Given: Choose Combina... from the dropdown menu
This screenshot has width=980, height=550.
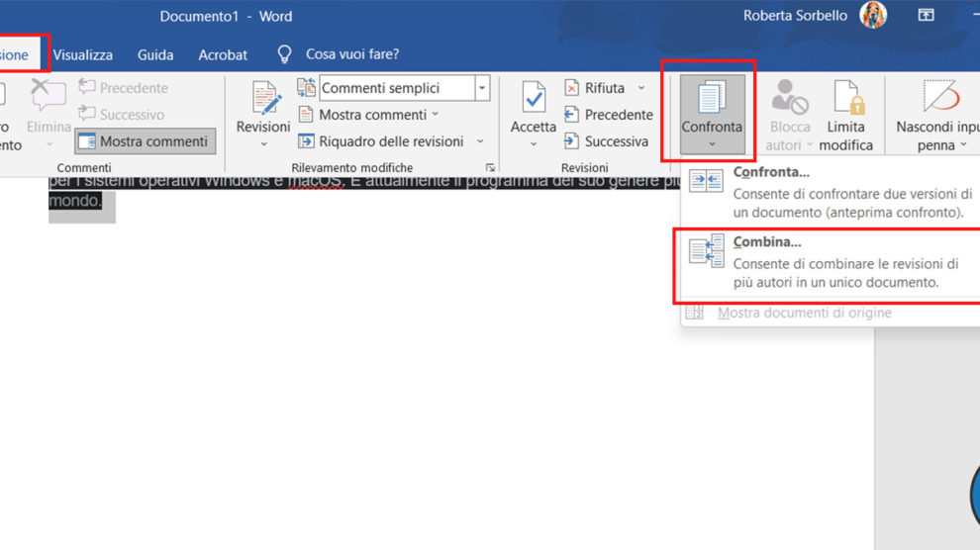Looking at the screenshot, I should pos(831,262).
